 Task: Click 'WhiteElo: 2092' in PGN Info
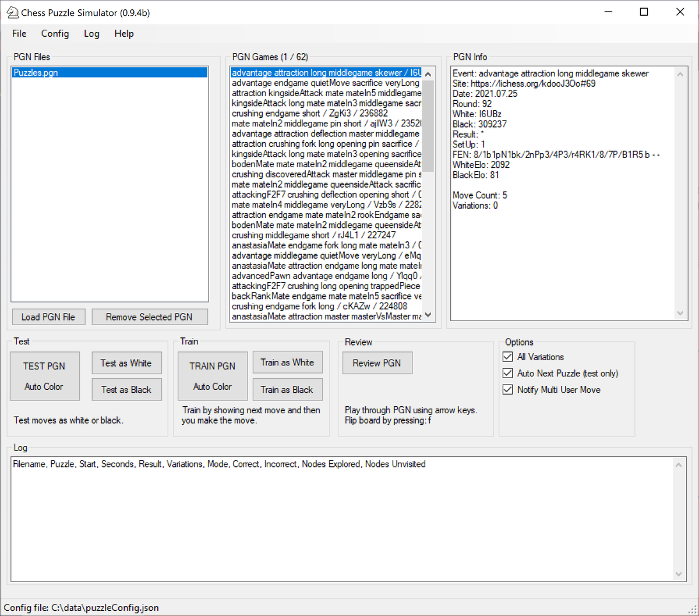coord(481,165)
